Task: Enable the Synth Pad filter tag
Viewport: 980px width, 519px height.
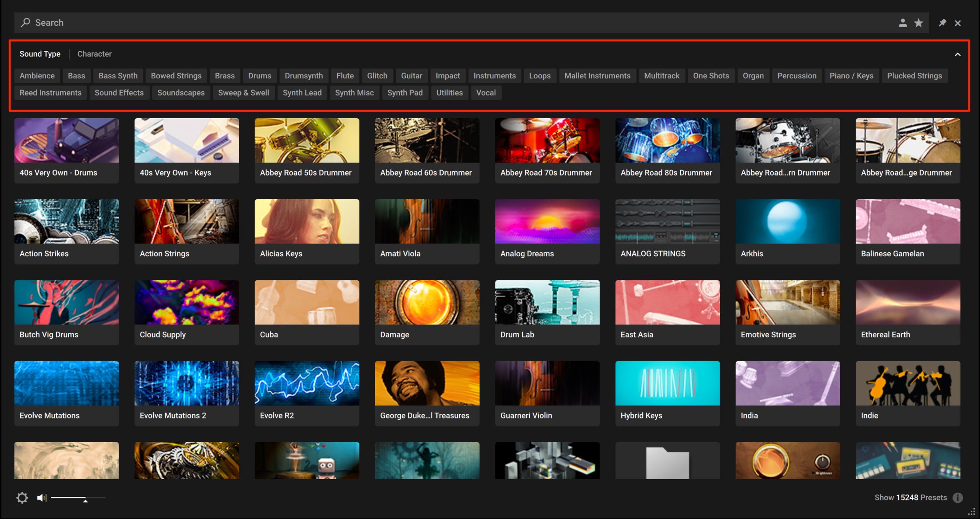Action: click(x=405, y=93)
